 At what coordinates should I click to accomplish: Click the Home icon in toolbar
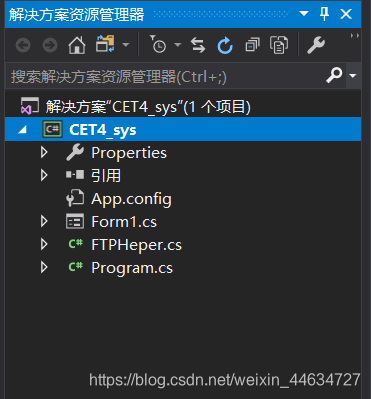[x=77, y=45]
